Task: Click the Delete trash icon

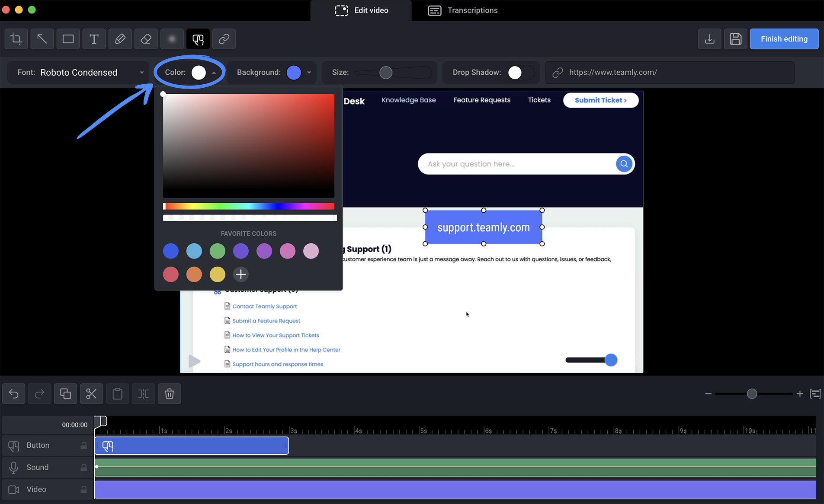Action: tap(169, 394)
